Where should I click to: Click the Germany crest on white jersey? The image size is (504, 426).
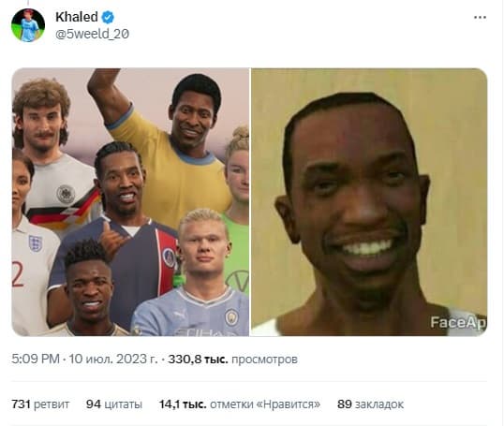click(66, 194)
